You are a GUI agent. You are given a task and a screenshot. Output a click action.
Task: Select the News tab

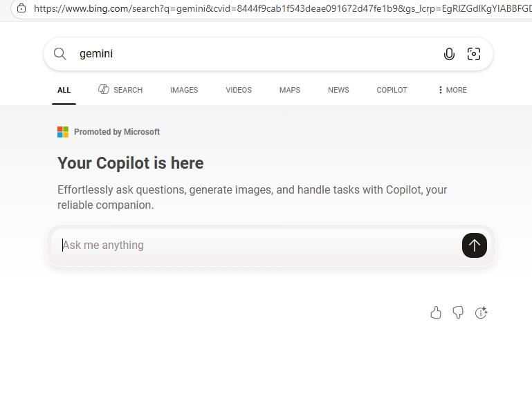pyautogui.click(x=338, y=90)
